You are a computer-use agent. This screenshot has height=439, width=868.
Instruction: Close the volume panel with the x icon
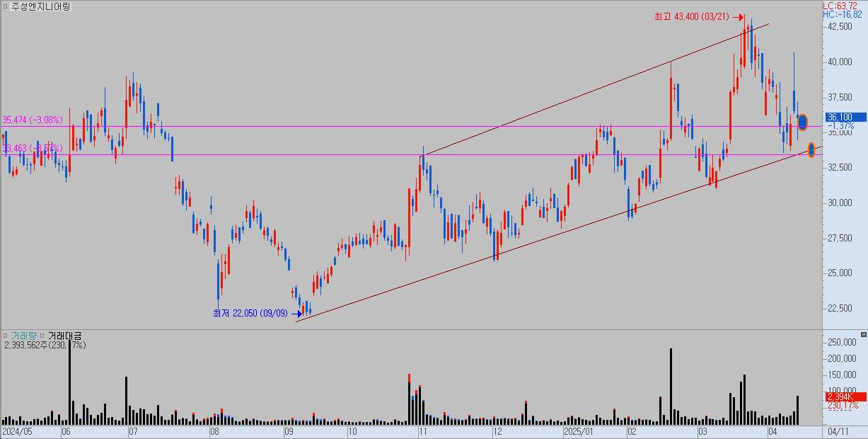point(863,334)
